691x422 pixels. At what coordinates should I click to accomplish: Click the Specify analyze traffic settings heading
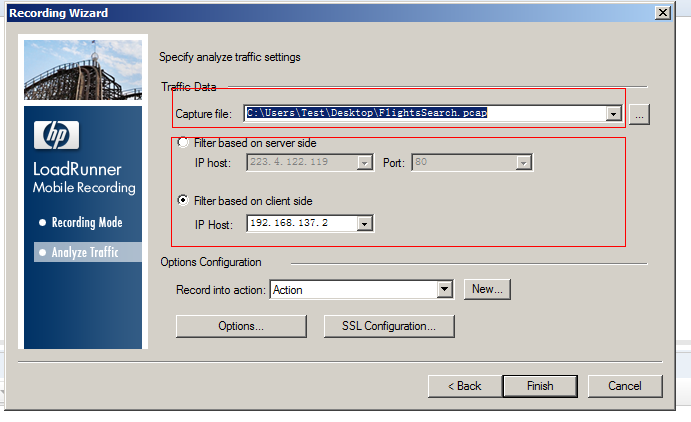230,57
